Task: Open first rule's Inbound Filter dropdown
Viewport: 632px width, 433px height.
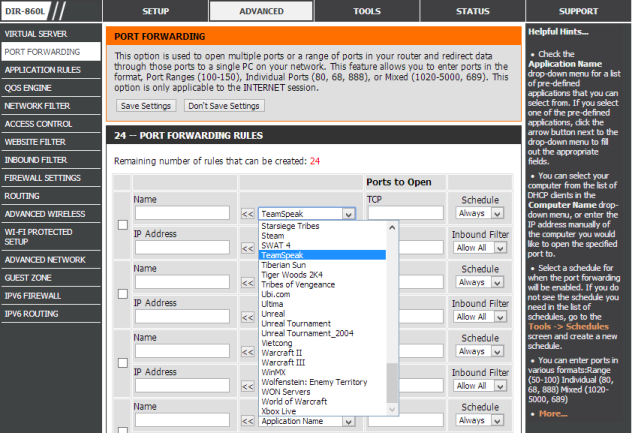Action: pos(480,248)
